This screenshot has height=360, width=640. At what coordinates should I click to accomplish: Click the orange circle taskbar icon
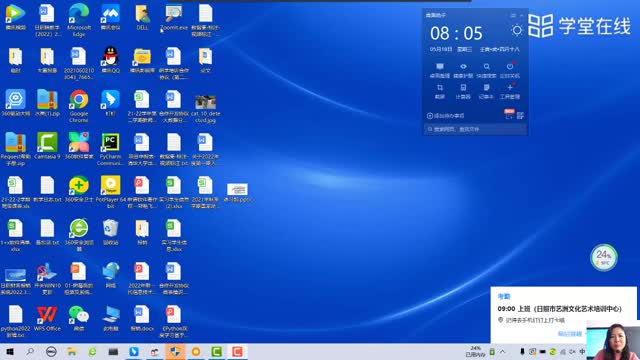[196, 352]
